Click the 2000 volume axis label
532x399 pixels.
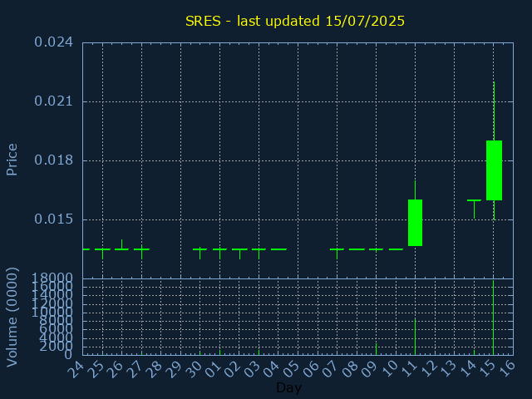(56, 347)
